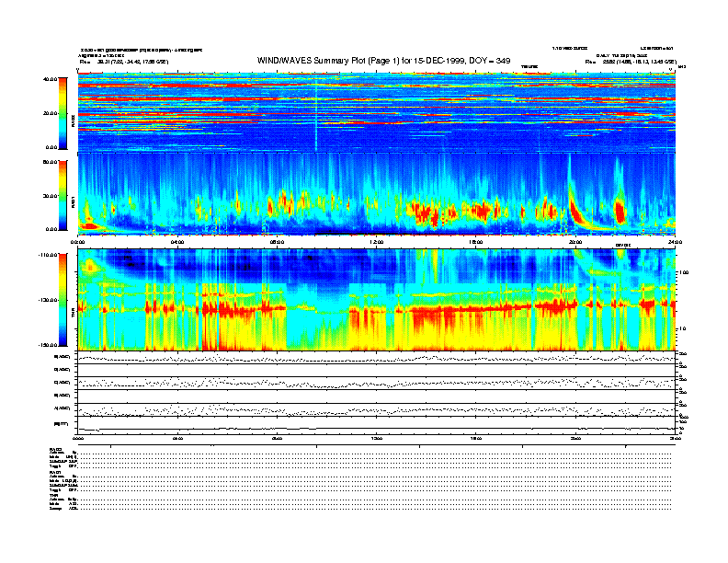The image size is (728, 563).
Task: Click the RAD1 heading in the bottom status table
Action: point(56,472)
